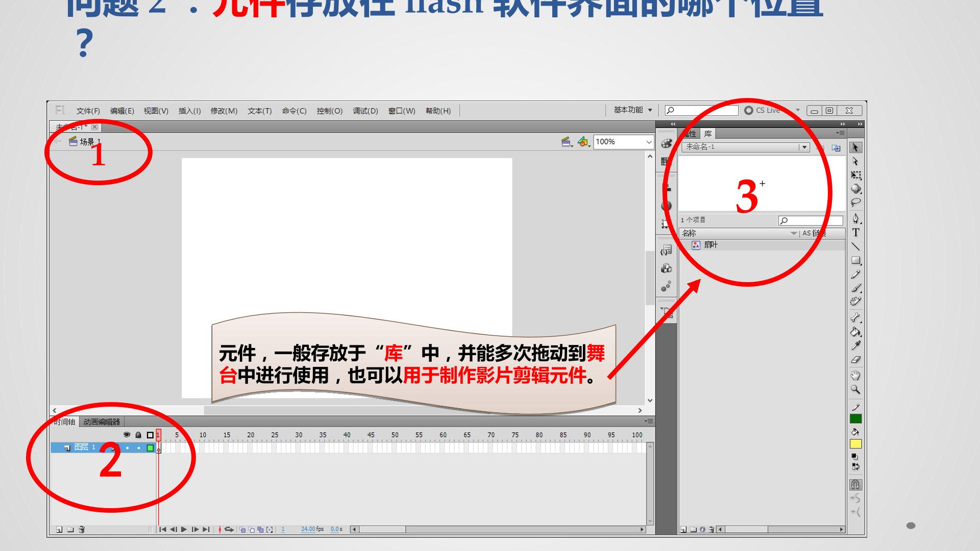Choose the Zoom magnifier tool

coord(855,390)
